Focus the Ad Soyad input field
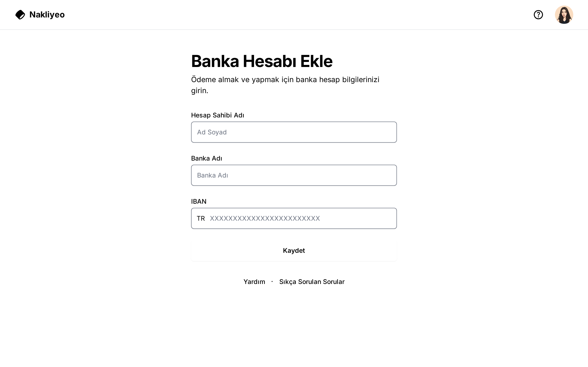The image size is (588, 367). click(294, 132)
